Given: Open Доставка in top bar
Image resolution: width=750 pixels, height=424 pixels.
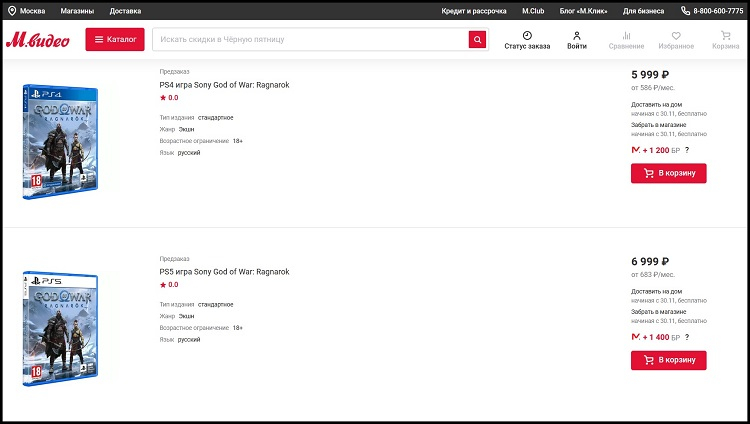Looking at the screenshot, I should pos(125,11).
